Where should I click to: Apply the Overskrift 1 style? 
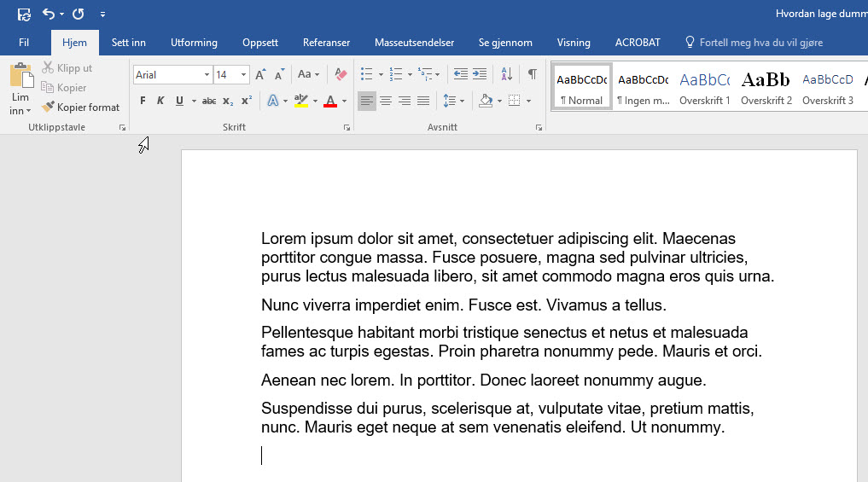coord(704,87)
